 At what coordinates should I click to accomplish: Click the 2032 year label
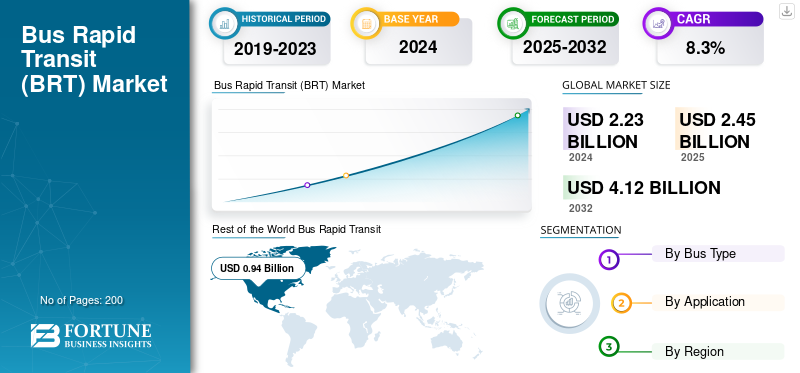(x=581, y=208)
